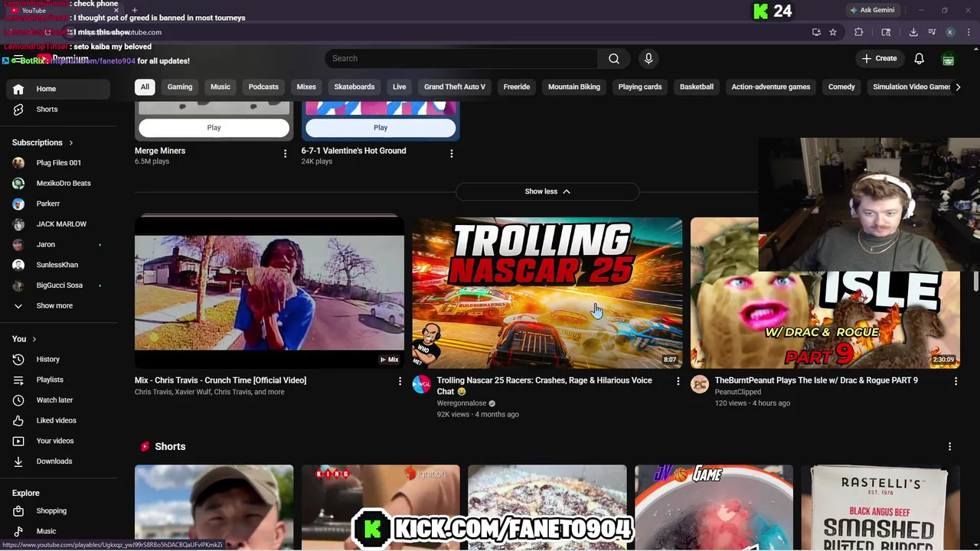
Task: Open Music under Explore
Action: tap(58, 531)
